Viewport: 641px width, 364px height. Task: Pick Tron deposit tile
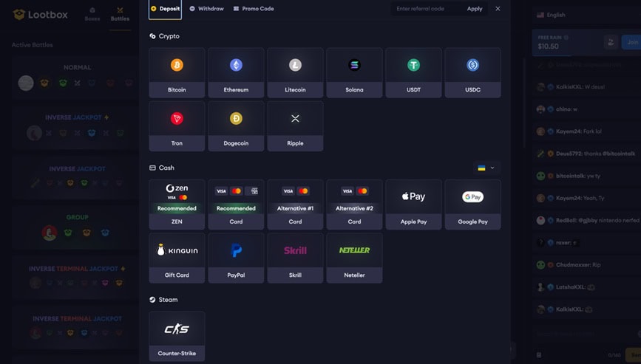(177, 126)
